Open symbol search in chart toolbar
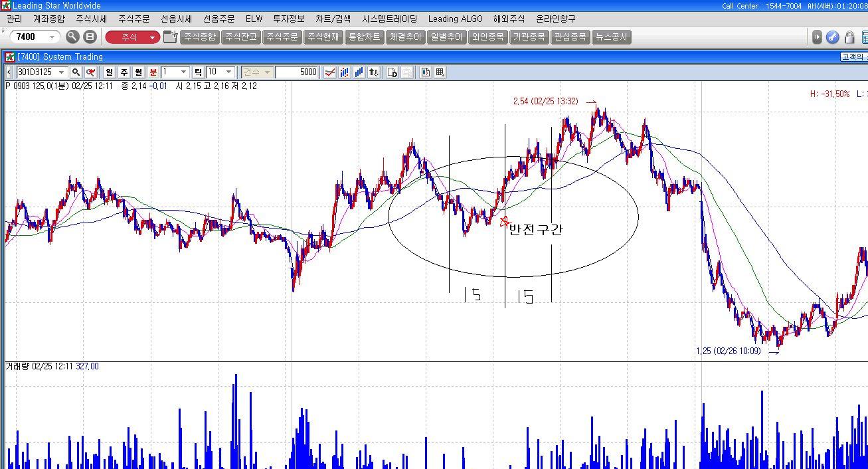 point(76,72)
